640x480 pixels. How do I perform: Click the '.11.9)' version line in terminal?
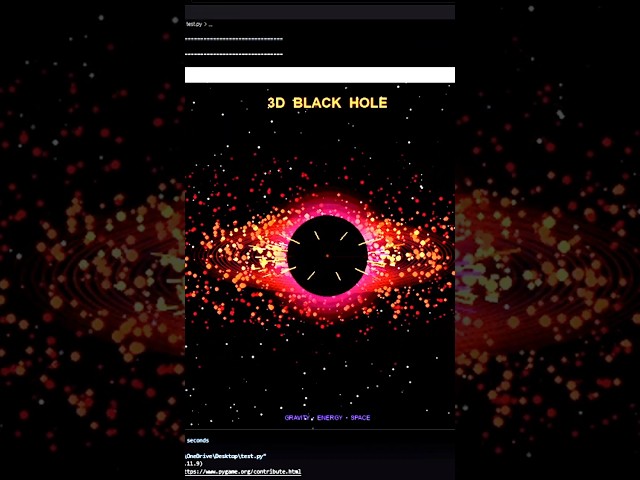193,464
